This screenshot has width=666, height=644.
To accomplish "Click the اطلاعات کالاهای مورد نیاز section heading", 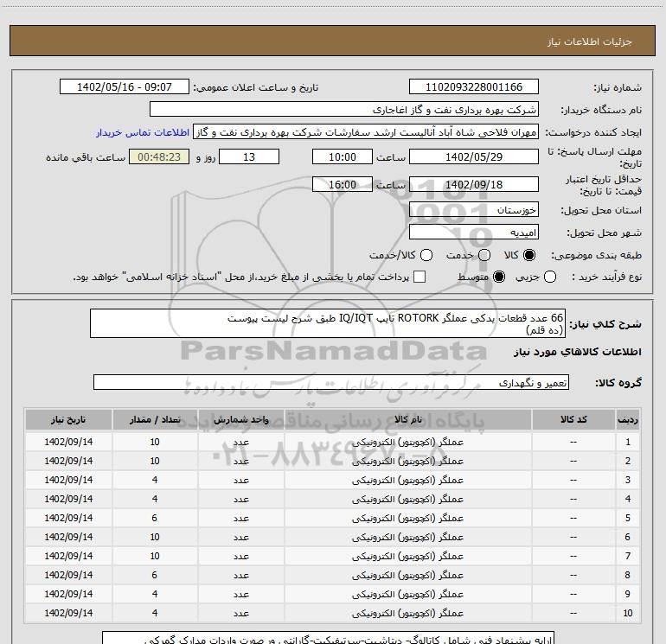I will coord(578,352).
